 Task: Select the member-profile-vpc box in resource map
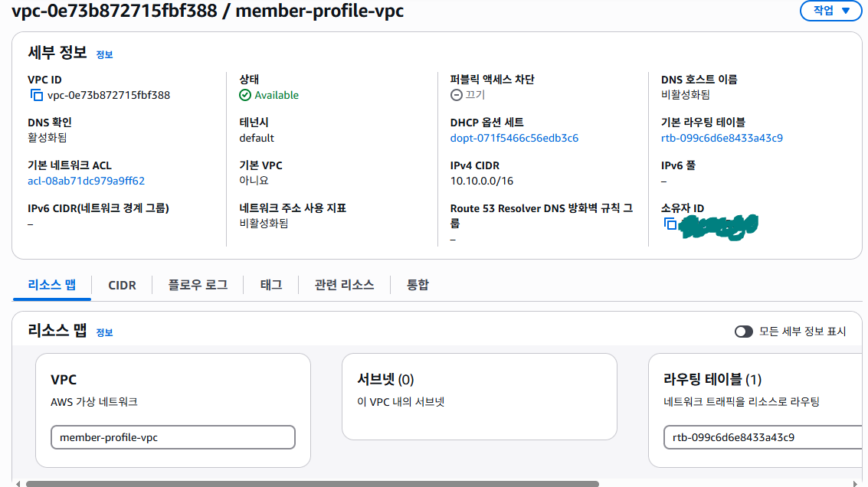pos(172,437)
